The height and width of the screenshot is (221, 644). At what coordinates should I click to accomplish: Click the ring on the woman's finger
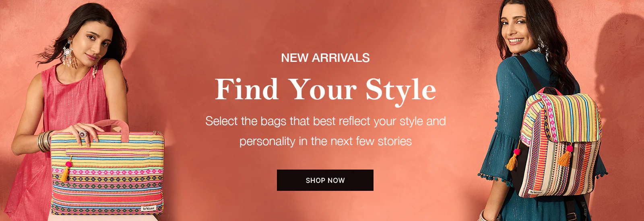tap(82, 134)
